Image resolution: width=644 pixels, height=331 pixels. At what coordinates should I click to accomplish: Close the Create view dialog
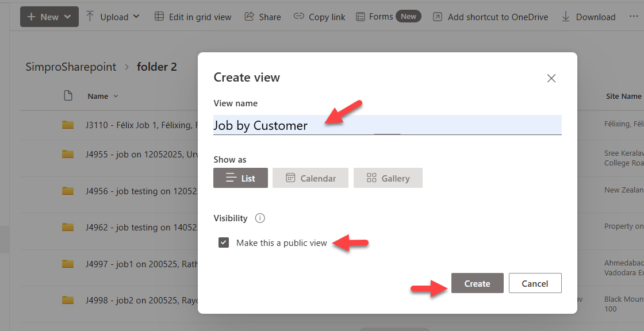[551, 78]
